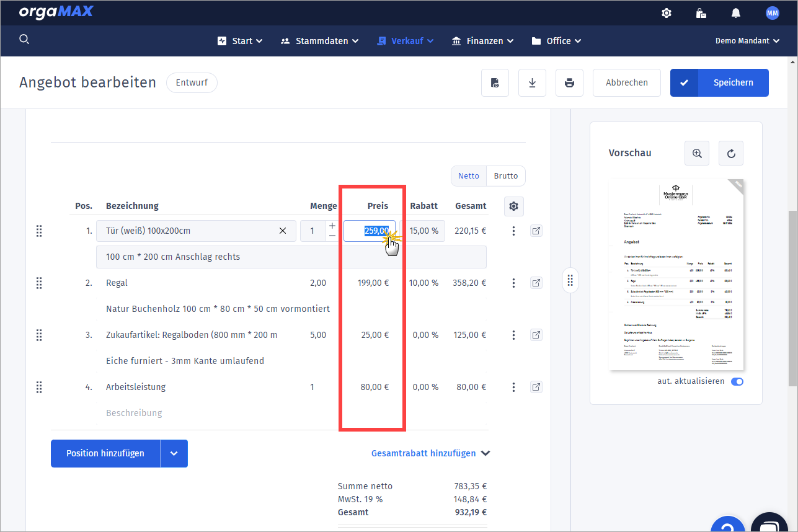The image size is (798, 532).
Task: Open the Office menu
Action: pyautogui.click(x=557, y=41)
